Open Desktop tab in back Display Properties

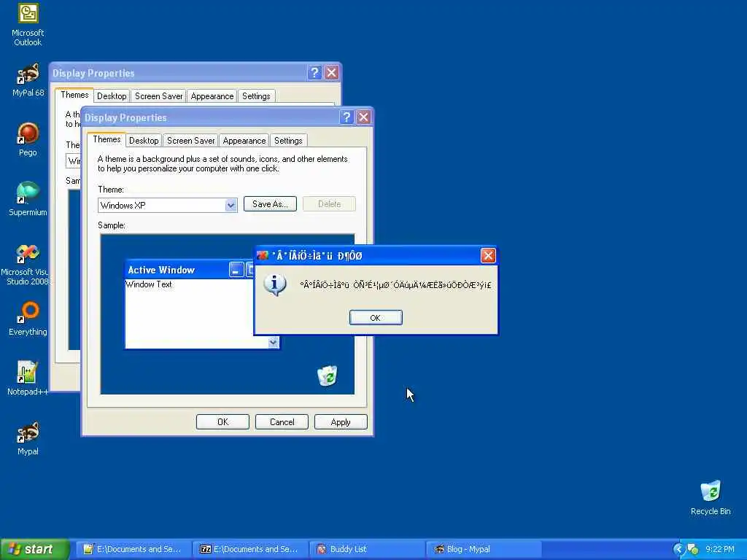pyautogui.click(x=112, y=96)
